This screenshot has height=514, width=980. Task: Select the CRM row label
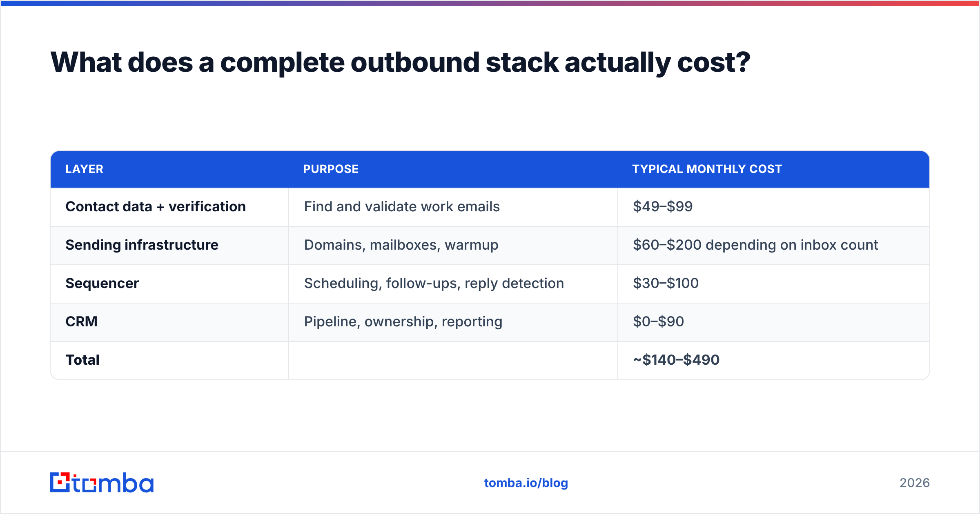pyautogui.click(x=81, y=321)
